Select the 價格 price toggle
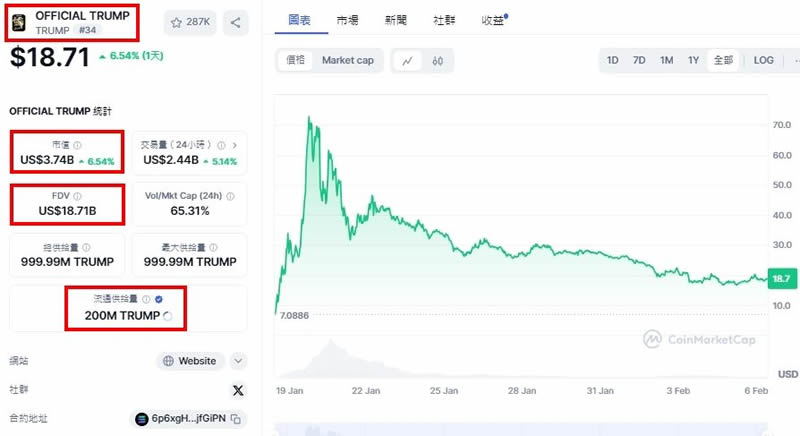 296,61
